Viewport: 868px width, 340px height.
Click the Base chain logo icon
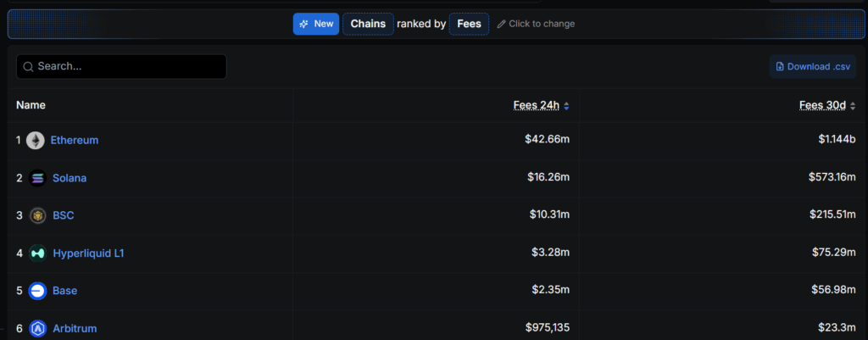pos(37,291)
